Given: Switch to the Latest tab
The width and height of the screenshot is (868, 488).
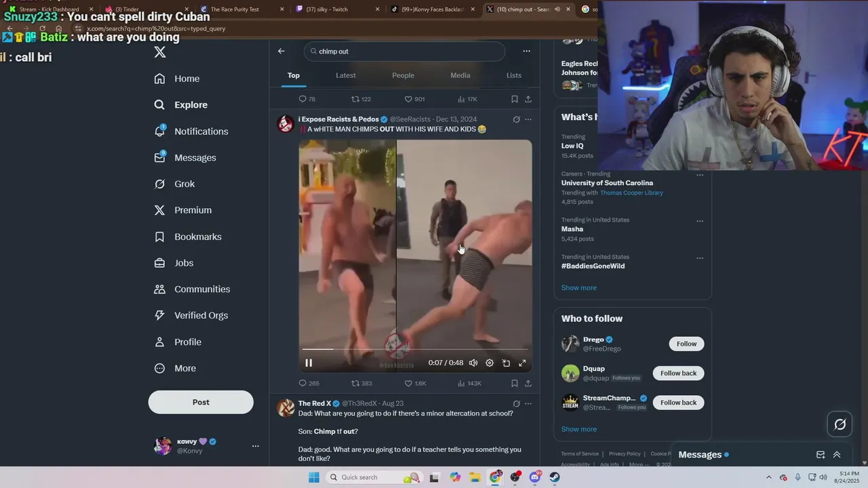Looking at the screenshot, I should (x=346, y=75).
